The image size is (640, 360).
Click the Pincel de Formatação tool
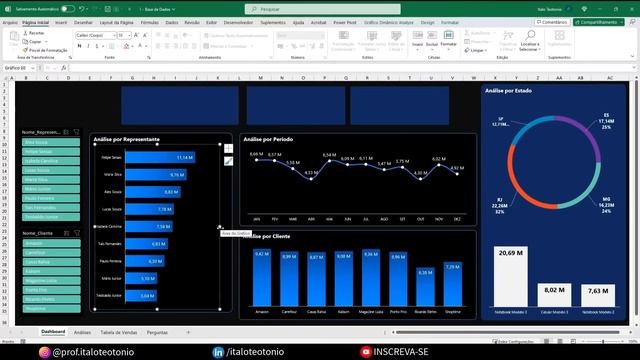click(x=45, y=50)
